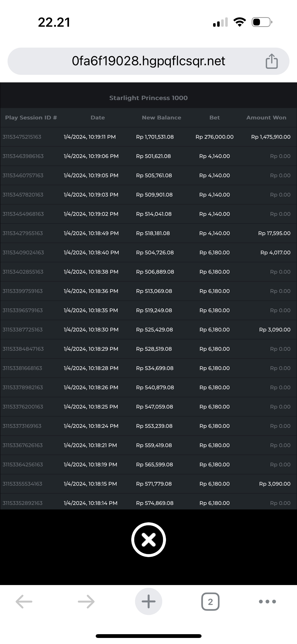Select the Rp 1,475,910.00 amount won cell
This screenshot has width=297, height=644.
coord(271,137)
